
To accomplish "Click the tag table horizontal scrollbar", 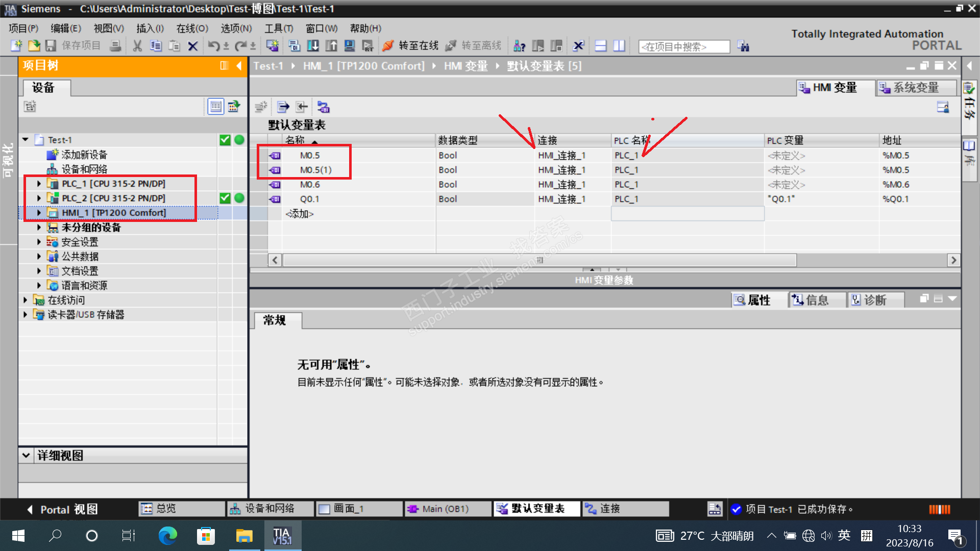I will [539, 260].
